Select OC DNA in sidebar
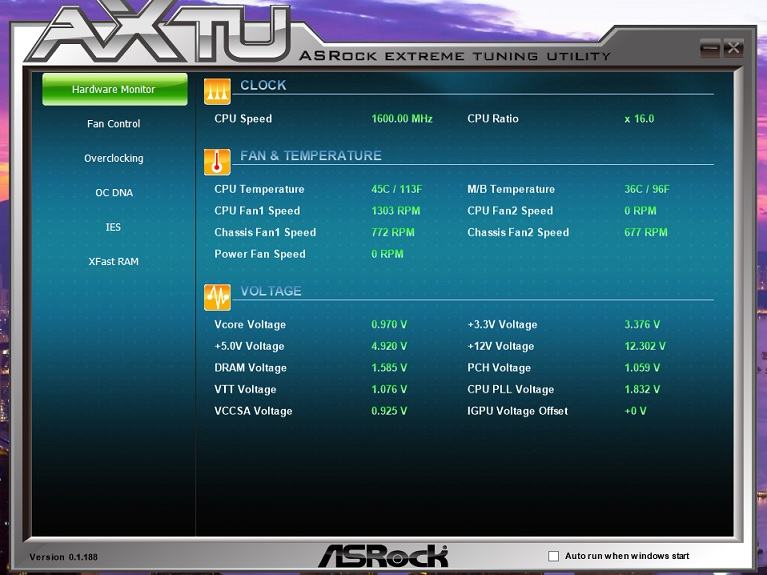Viewport: 767px width, 575px height. pyautogui.click(x=114, y=192)
